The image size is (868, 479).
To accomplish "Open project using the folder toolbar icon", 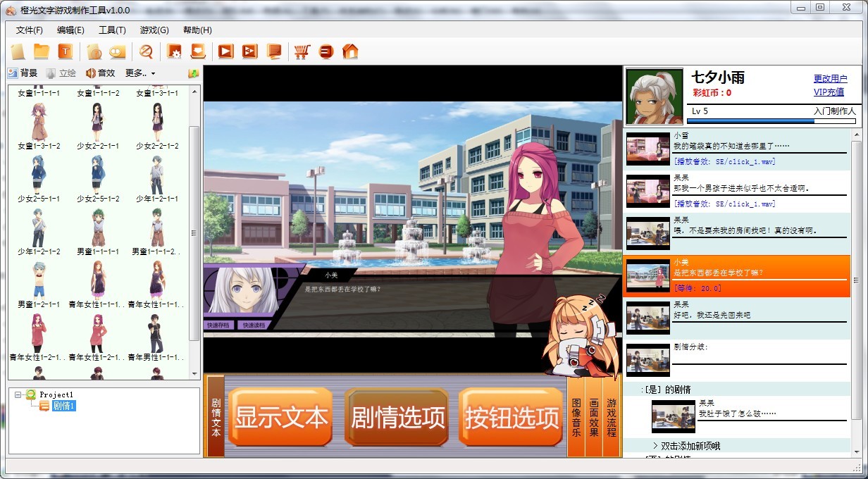I will pyautogui.click(x=42, y=51).
